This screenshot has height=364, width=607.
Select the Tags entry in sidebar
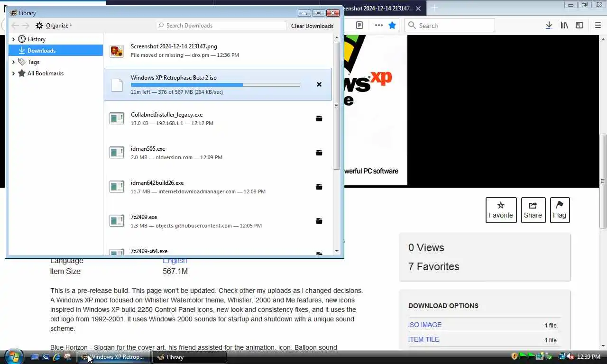(x=28, y=62)
